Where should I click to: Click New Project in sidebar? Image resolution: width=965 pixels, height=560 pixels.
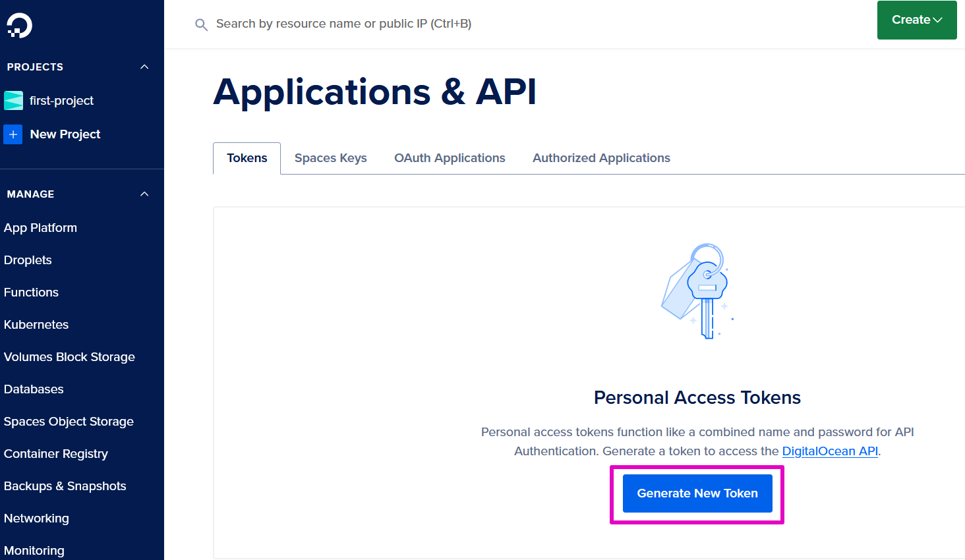click(x=65, y=134)
